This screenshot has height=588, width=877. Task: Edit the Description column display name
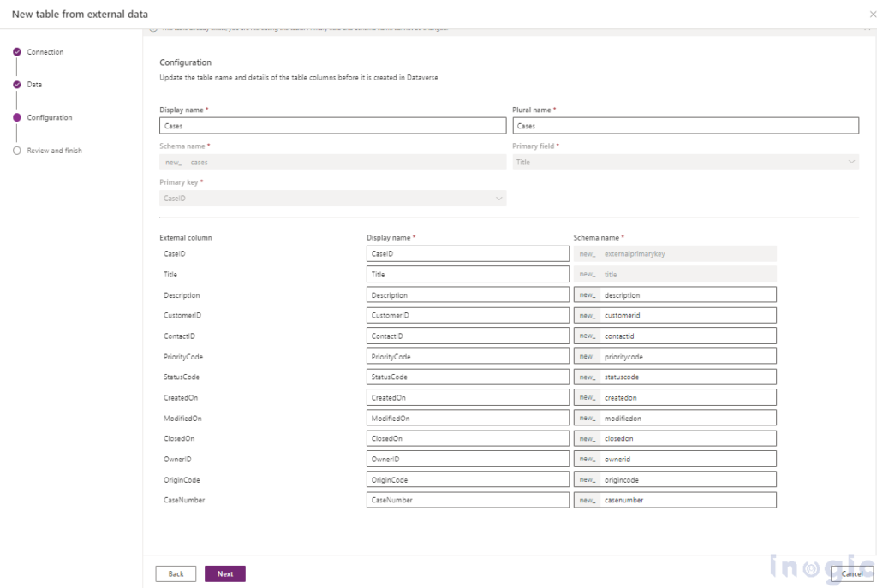[x=468, y=294]
